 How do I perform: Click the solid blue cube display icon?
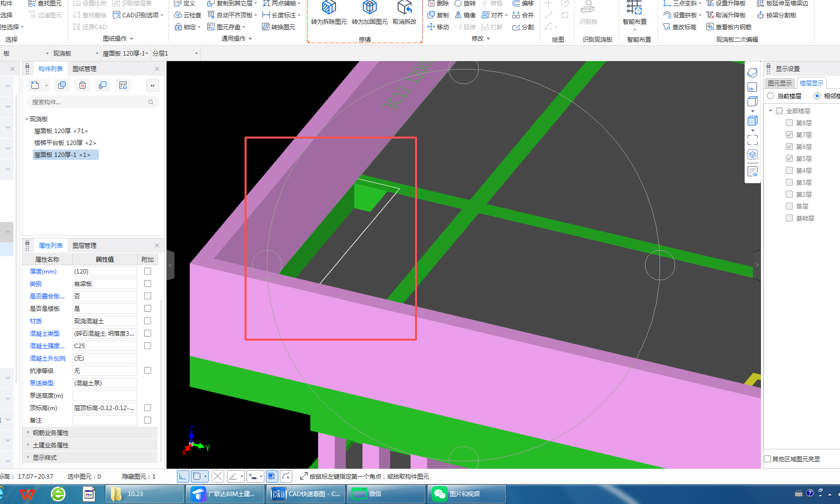point(753,121)
